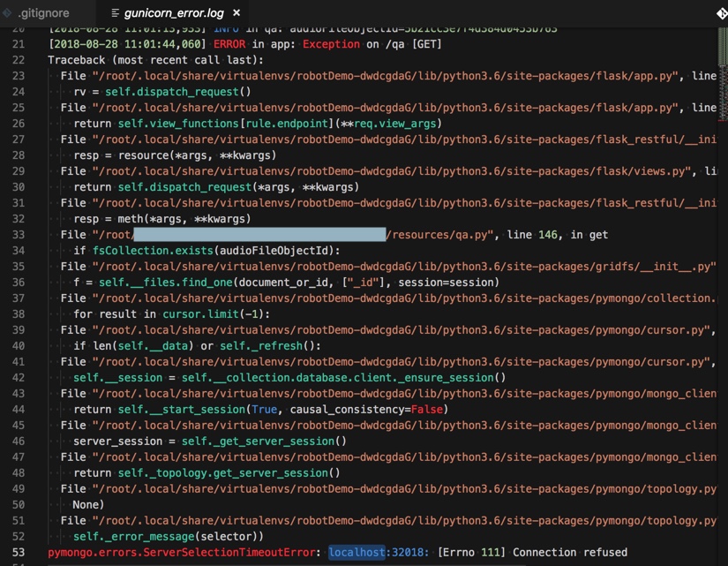Click '_ensure_session()' on line 42
Image resolution: width=728 pixels, height=566 pixels.
point(452,378)
